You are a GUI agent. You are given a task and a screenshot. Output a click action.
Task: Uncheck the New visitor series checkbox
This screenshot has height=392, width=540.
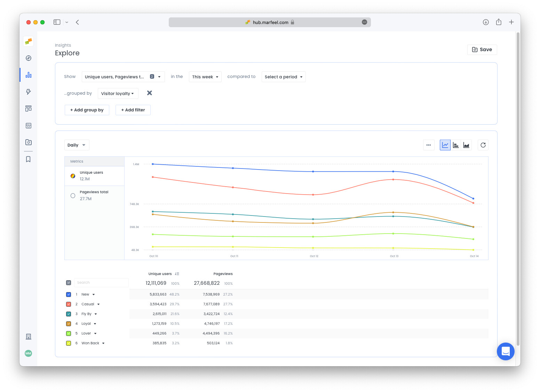pos(69,295)
